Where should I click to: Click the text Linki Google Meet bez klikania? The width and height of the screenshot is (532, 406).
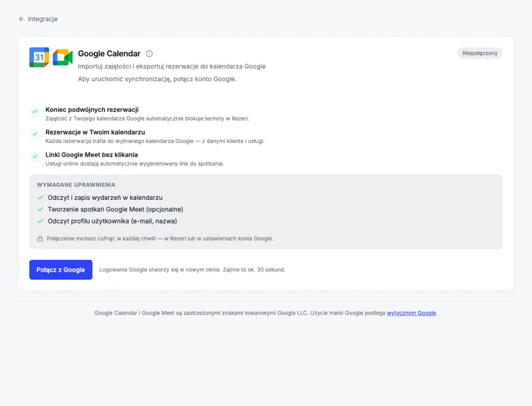[91, 155]
